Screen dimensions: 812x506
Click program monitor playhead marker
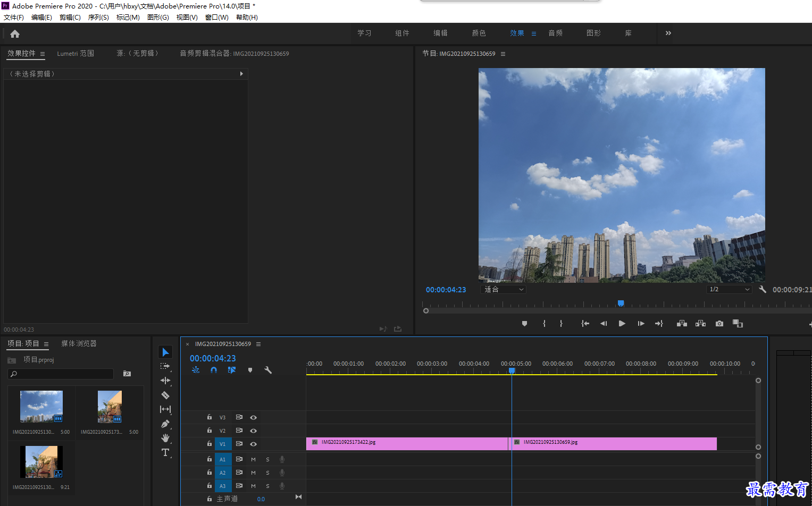[621, 303]
